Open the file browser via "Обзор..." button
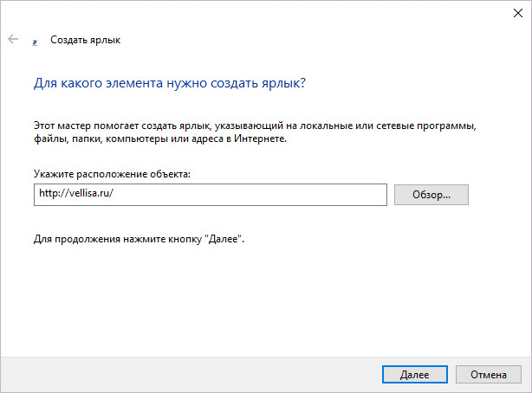 (431, 195)
